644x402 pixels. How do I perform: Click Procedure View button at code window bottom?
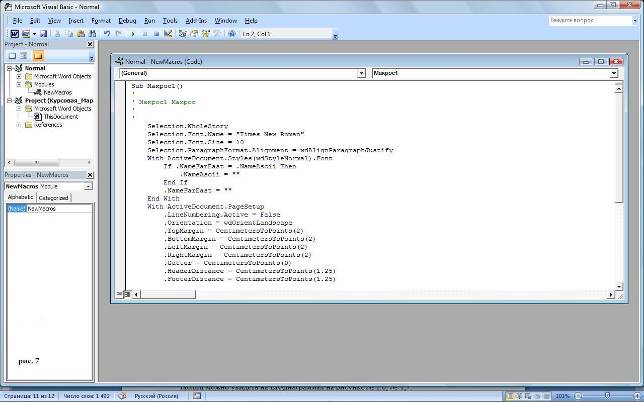coord(119,294)
